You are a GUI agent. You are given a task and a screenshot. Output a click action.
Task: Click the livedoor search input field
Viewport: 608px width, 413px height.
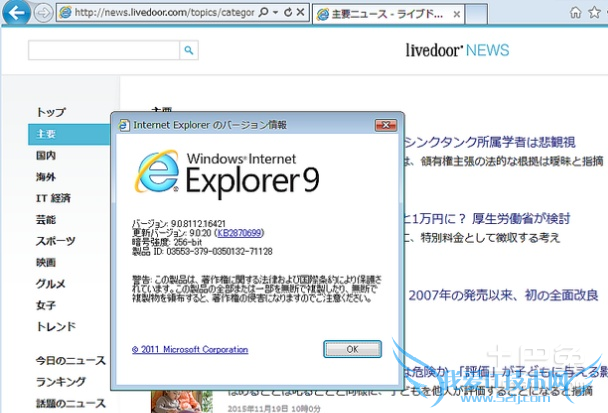click(x=104, y=50)
